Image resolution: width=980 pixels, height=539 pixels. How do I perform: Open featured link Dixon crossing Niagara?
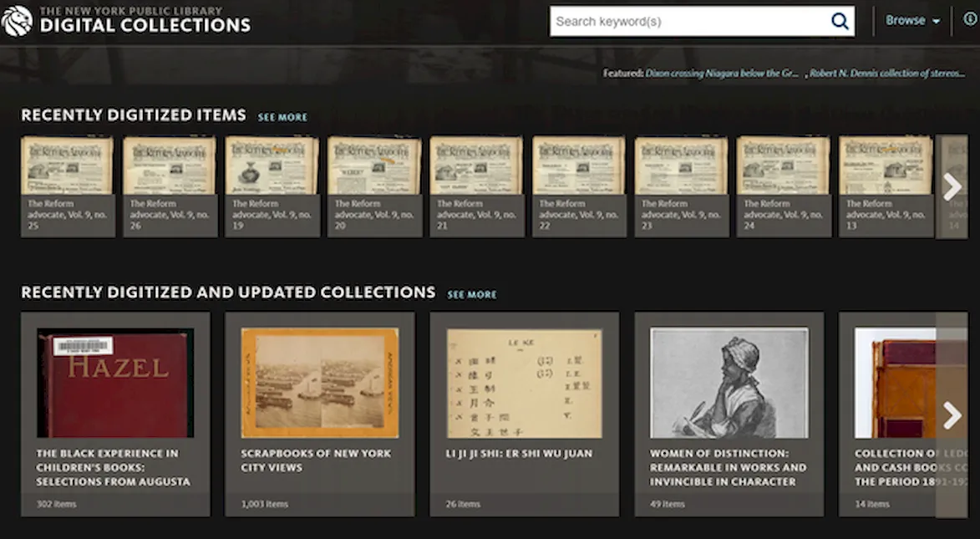[x=722, y=74]
